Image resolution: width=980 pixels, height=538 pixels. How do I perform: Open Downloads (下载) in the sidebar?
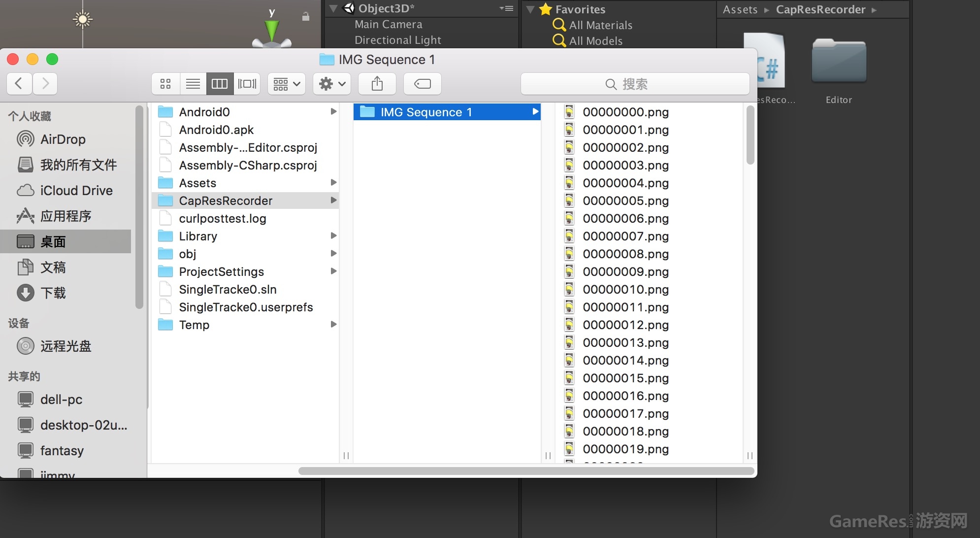pyautogui.click(x=66, y=293)
